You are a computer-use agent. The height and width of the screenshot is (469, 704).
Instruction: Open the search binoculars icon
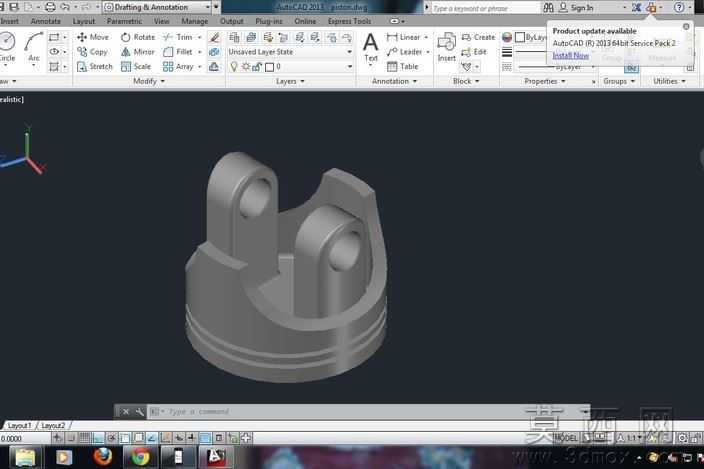pos(548,8)
